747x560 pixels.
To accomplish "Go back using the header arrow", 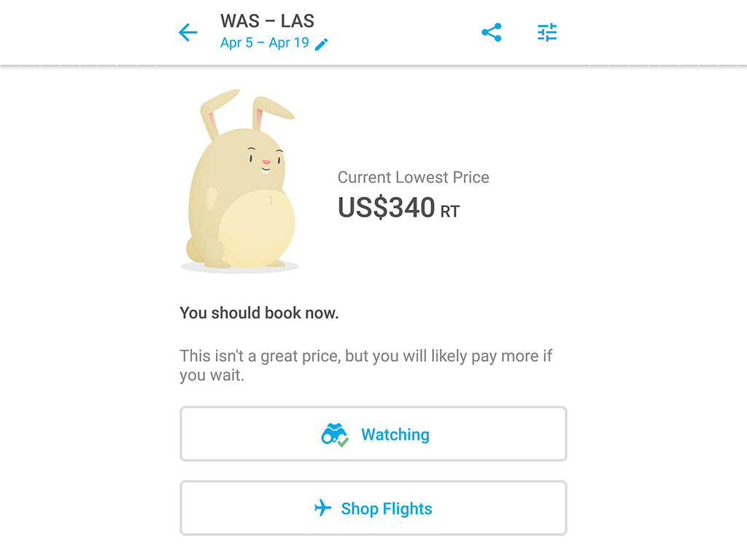I will click(187, 33).
